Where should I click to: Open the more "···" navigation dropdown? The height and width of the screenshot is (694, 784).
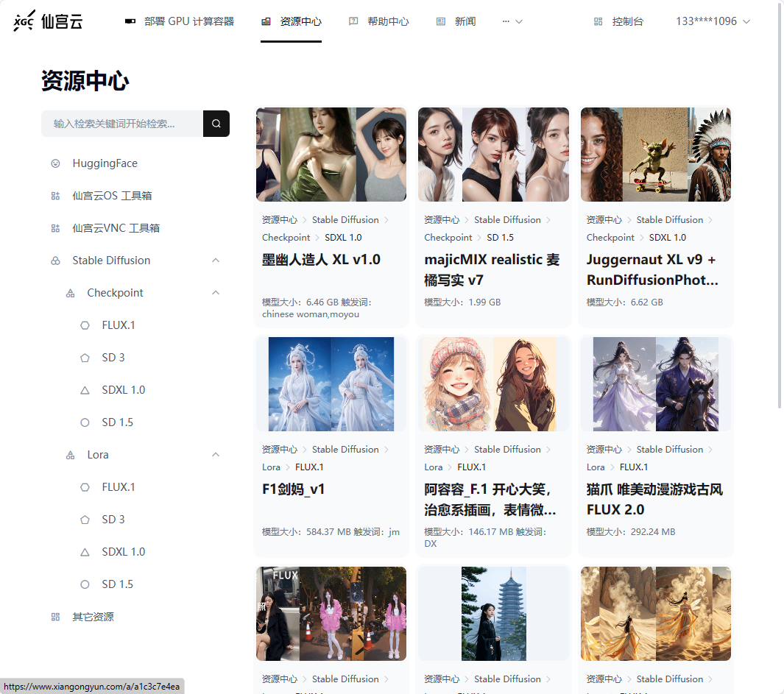[x=512, y=21]
